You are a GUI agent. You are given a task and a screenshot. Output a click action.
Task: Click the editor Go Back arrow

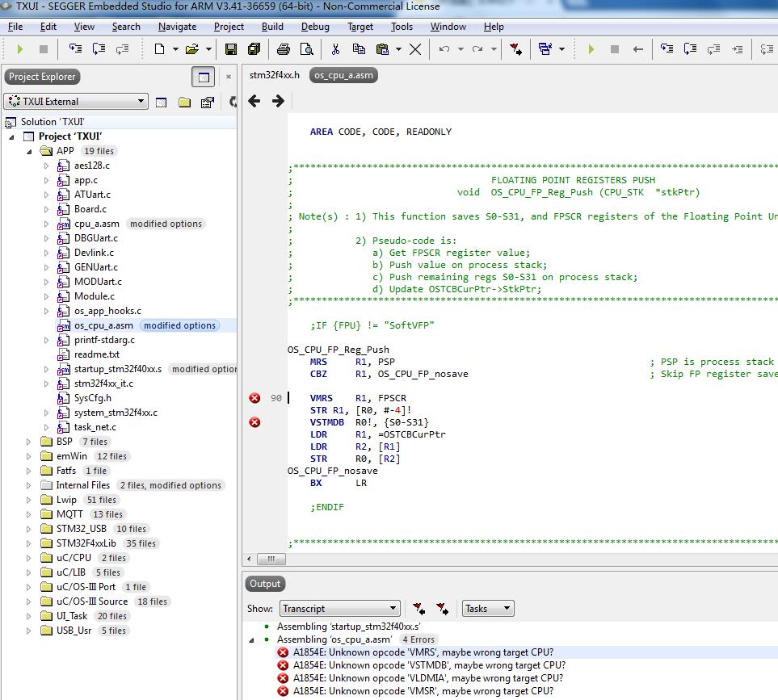click(254, 101)
